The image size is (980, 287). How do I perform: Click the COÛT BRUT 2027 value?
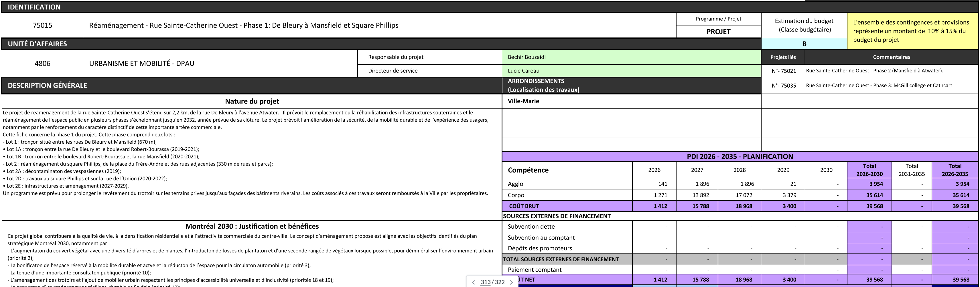(697, 206)
